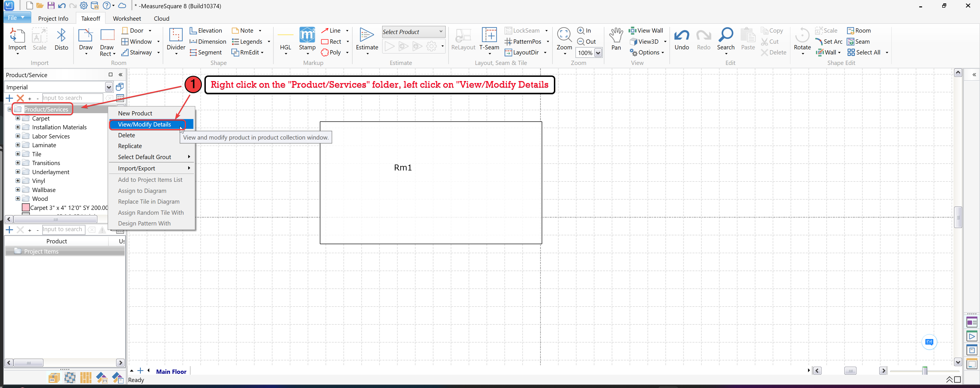Viewport: 980px width, 388px height.
Task: Click the pink Carpet color swatch
Action: tap(26, 208)
